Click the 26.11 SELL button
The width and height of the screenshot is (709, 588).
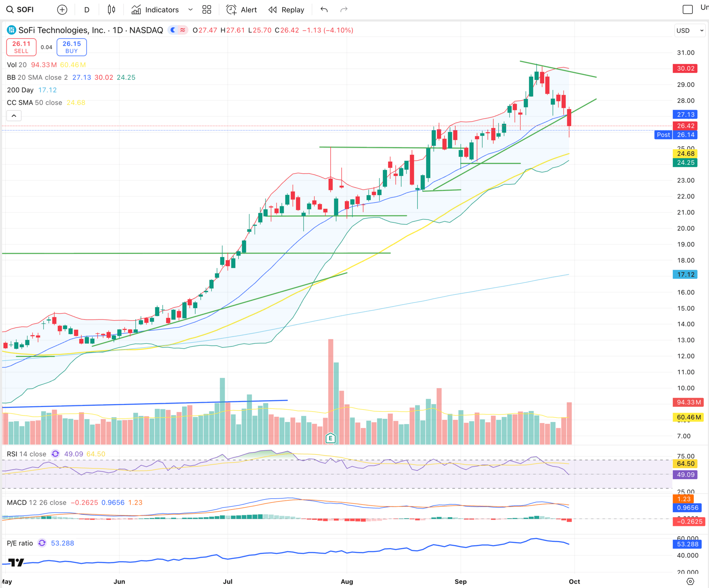[x=21, y=47]
